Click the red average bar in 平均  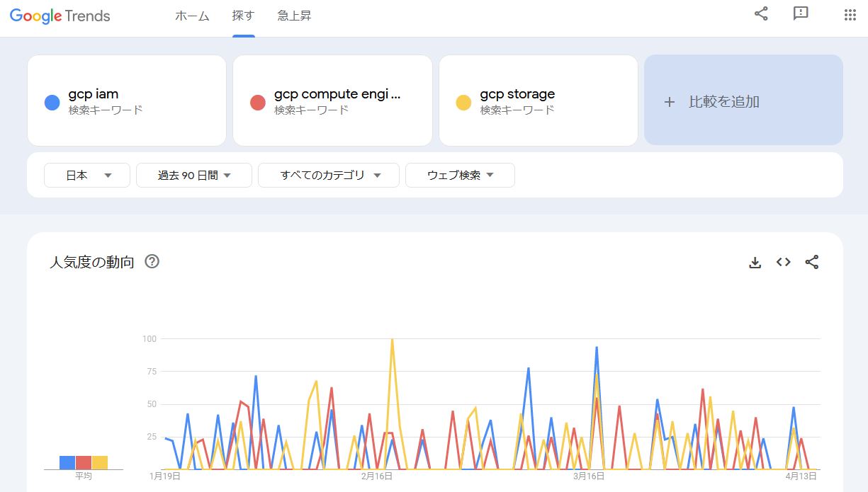(x=84, y=462)
